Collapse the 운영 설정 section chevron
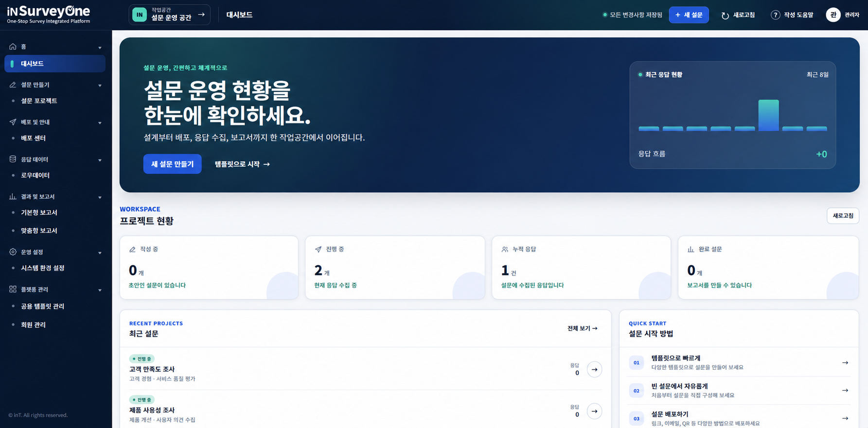Screen dimensions: 868x428 (x=100, y=253)
